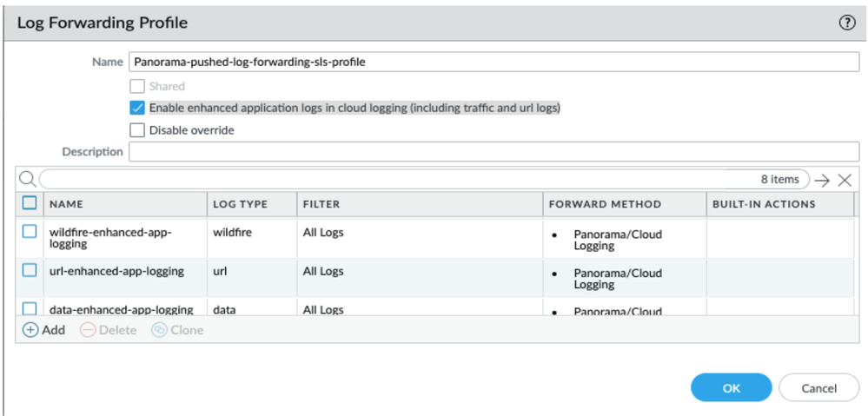Image resolution: width=868 pixels, height=416 pixels.
Task: Click the search magnifier icon
Action: [27, 179]
